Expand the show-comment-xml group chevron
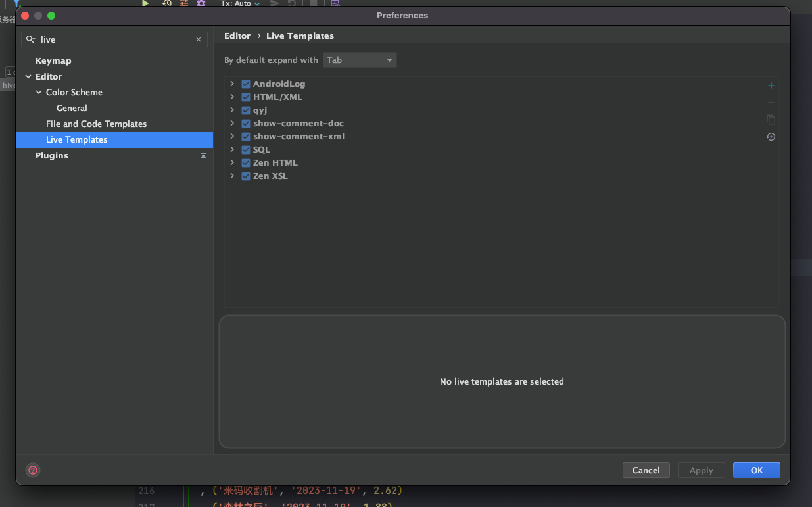The image size is (812, 507). click(x=232, y=137)
